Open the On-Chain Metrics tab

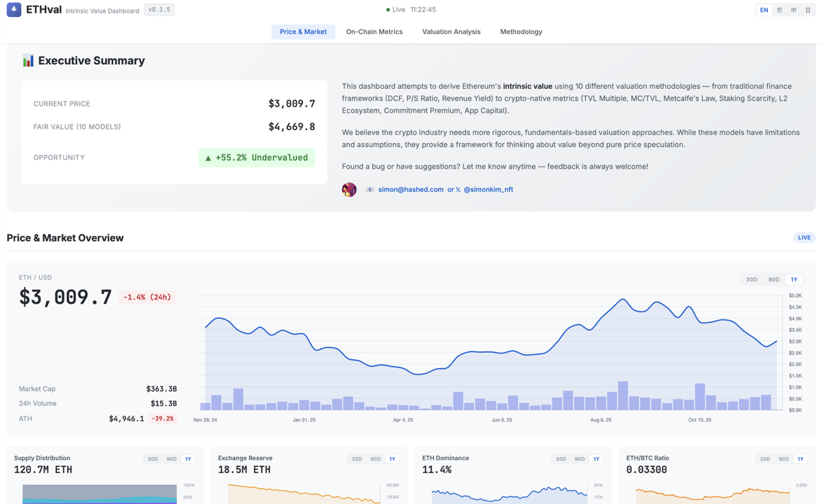pos(374,32)
